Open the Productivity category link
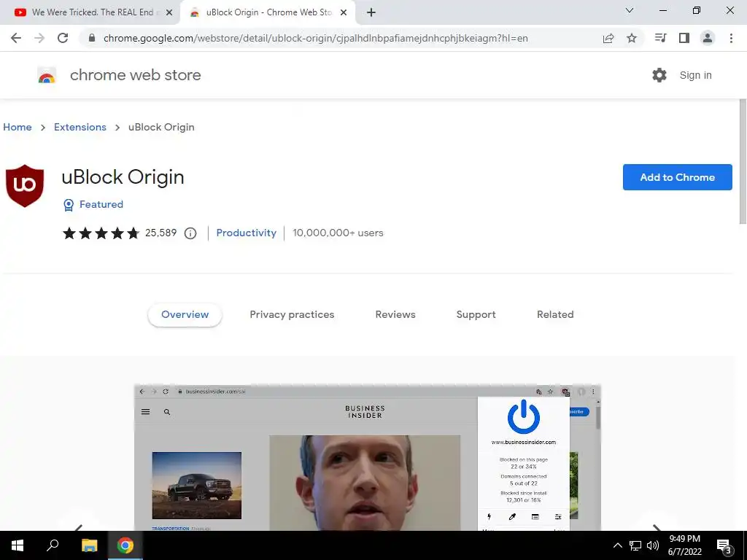Viewport: 747px width, 560px height. coord(247,233)
